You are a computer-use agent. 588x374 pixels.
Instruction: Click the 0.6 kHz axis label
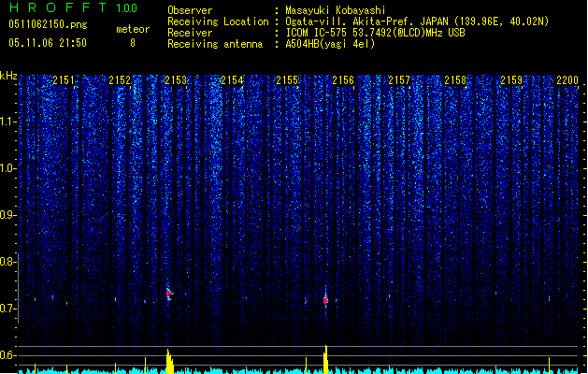[x=7, y=355]
